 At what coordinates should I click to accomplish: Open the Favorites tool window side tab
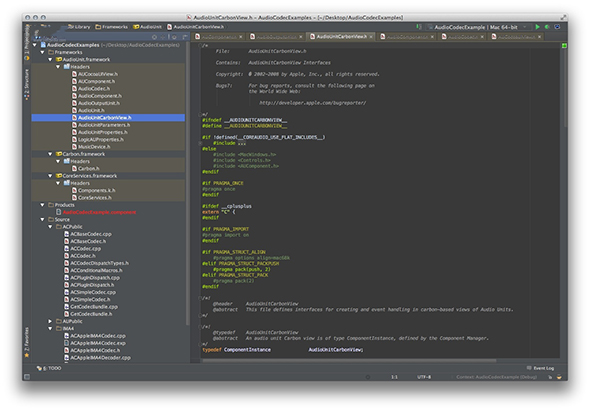tap(27, 342)
